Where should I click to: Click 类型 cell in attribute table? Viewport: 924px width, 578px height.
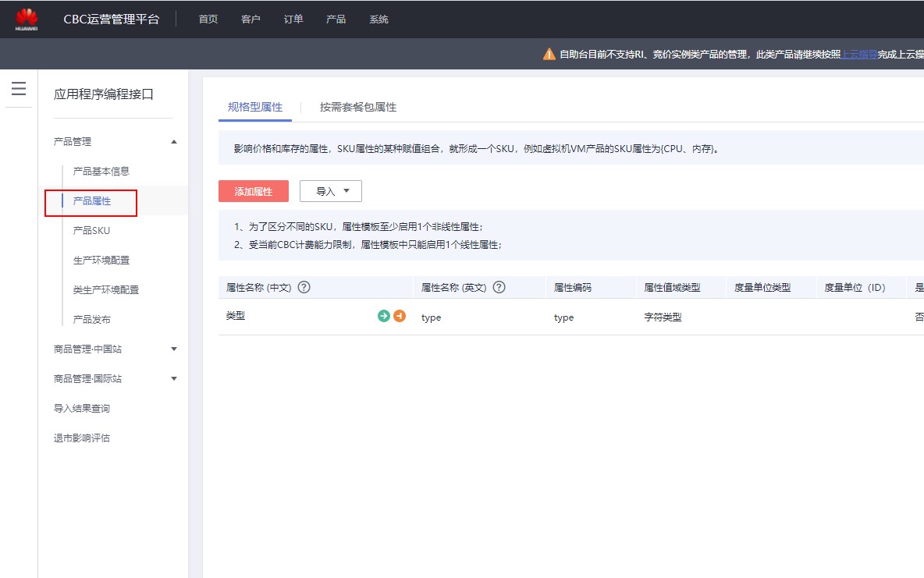(x=236, y=316)
